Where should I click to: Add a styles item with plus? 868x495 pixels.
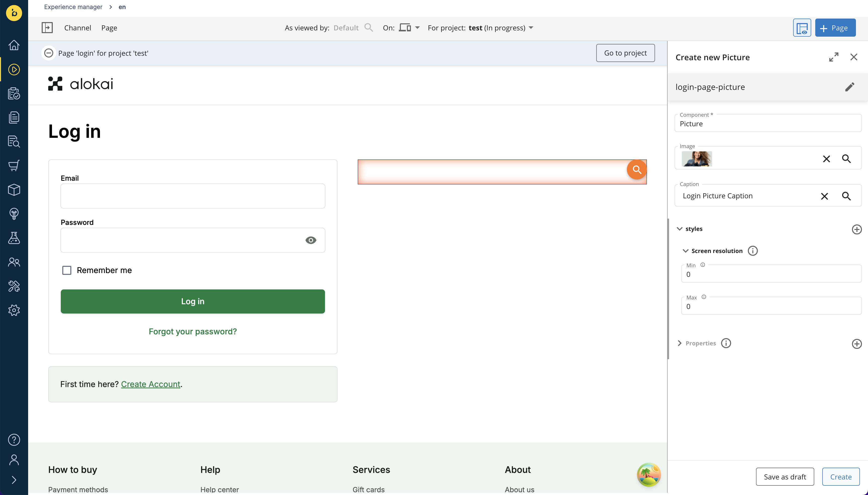(857, 229)
